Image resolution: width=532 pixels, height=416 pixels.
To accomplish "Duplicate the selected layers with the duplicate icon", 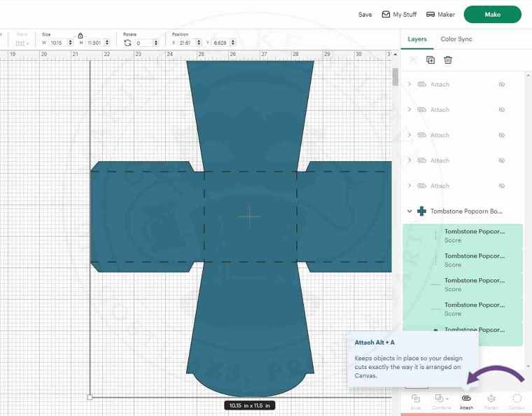I will pyautogui.click(x=430, y=60).
